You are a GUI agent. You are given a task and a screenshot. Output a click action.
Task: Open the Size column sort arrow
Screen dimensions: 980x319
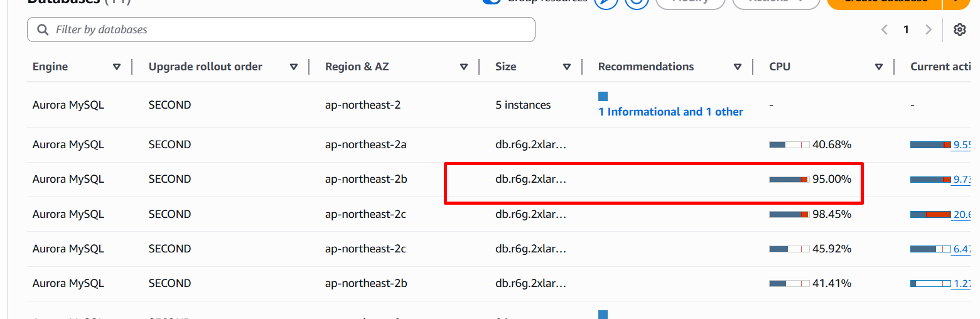pos(567,67)
